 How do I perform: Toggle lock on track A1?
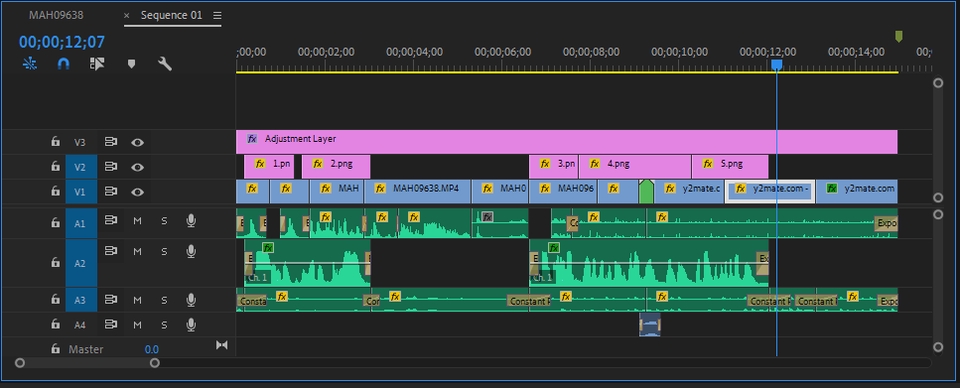pyautogui.click(x=55, y=223)
